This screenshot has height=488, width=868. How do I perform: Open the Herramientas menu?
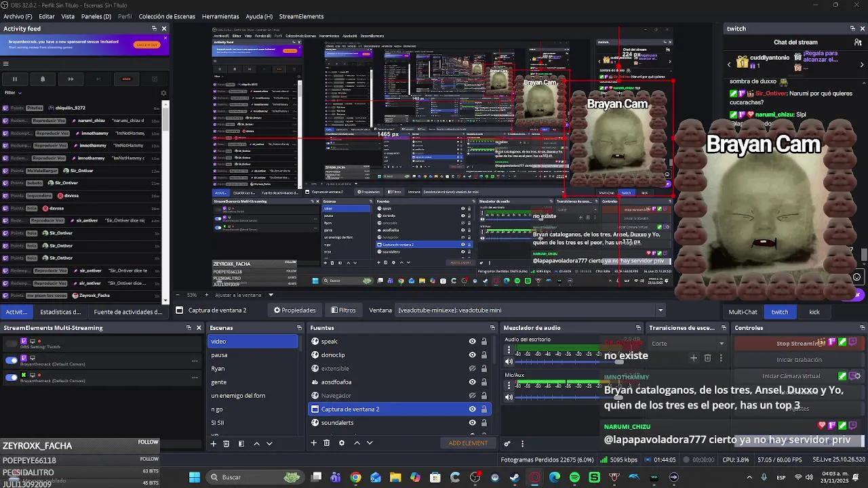[x=220, y=16]
